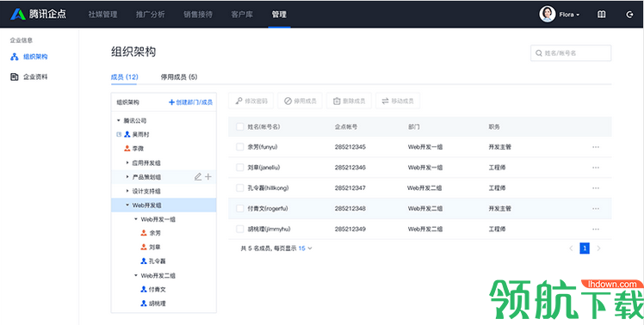The height and width of the screenshot is (325, 644).
Task: Switch to the 成员 (12) tab
Action: coord(125,77)
